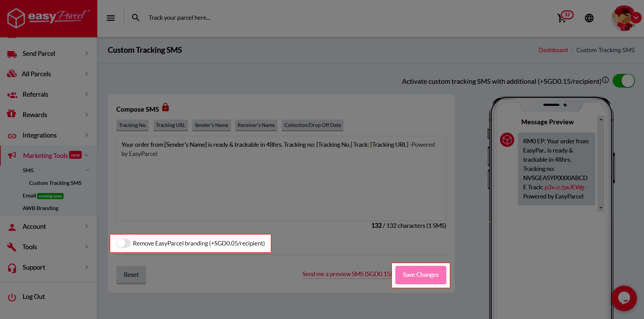The width and height of the screenshot is (644, 319).
Task: Expand the Account section
Action: click(x=34, y=226)
